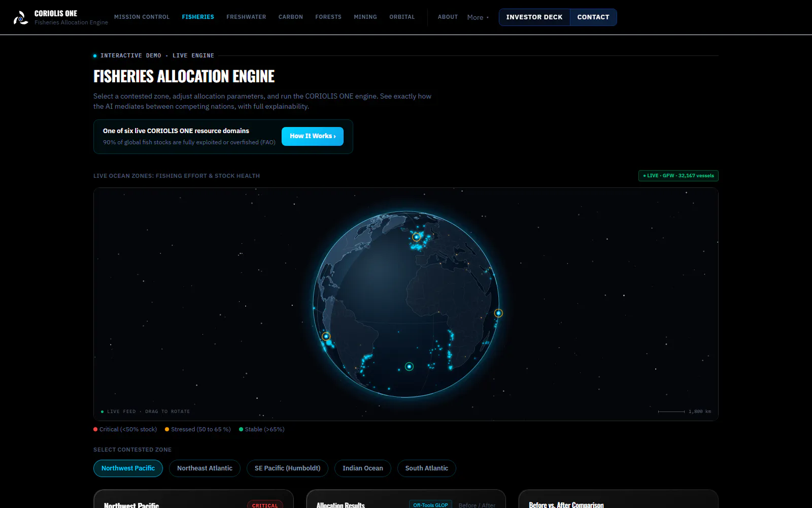Expand the More navigation dropdown
This screenshot has width=812, height=508.
(x=478, y=17)
